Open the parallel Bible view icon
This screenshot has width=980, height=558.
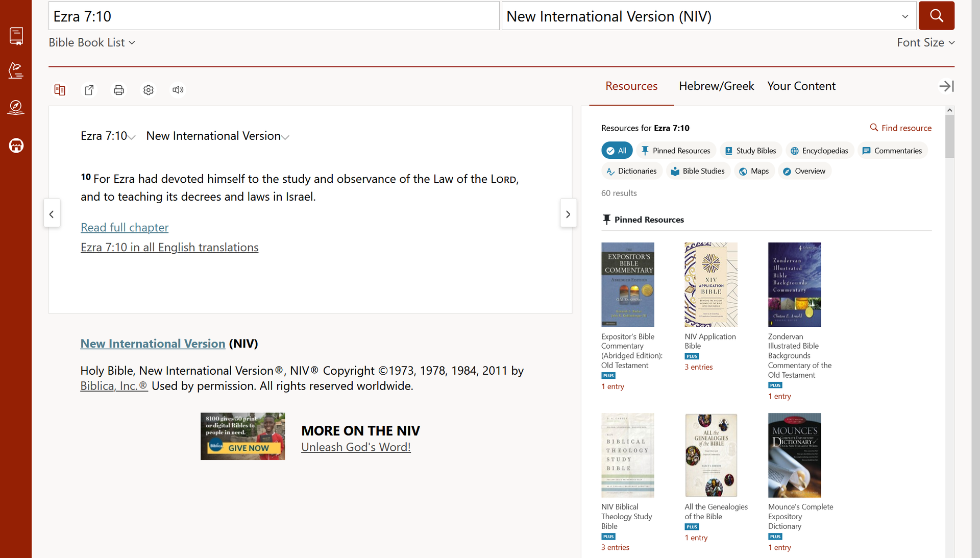coord(60,90)
